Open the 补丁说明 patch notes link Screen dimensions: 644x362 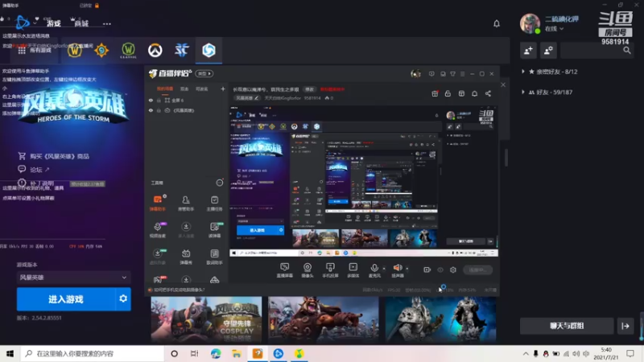(36, 183)
